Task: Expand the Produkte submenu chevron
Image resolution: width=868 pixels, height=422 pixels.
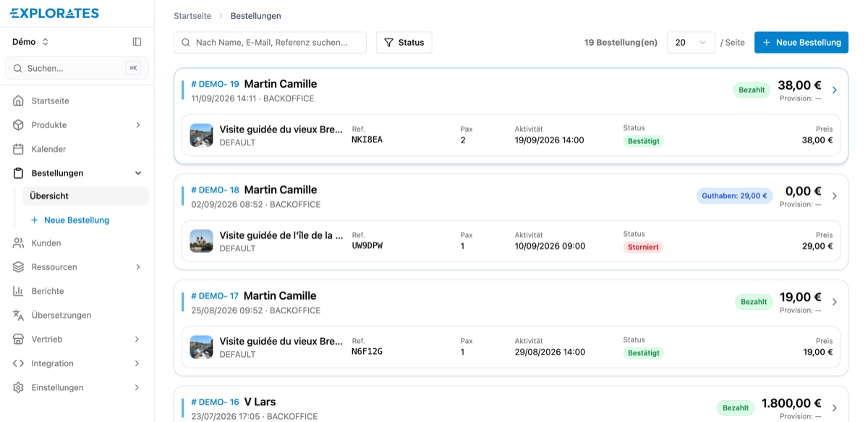Action: [x=138, y=125]
